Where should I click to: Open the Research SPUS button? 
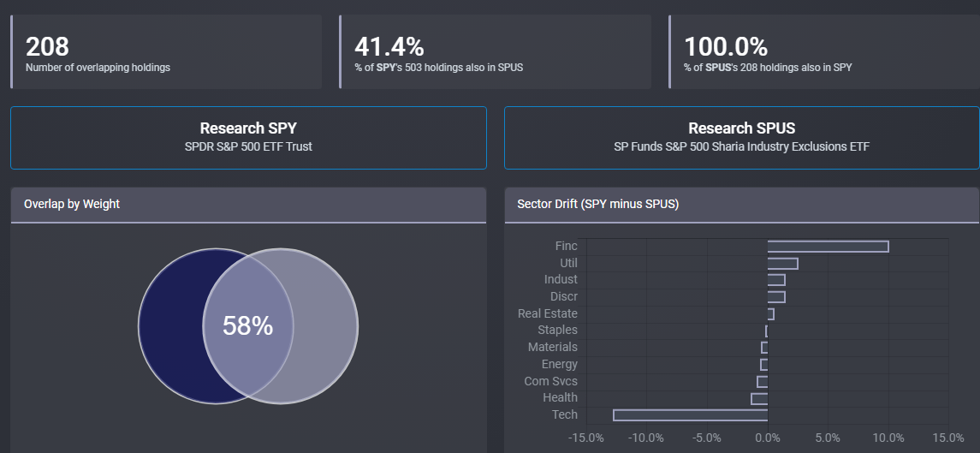click(x=741, y=138)
